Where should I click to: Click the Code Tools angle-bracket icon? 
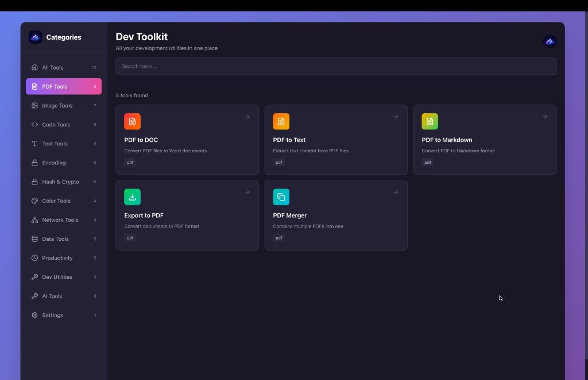pos(35,124)
